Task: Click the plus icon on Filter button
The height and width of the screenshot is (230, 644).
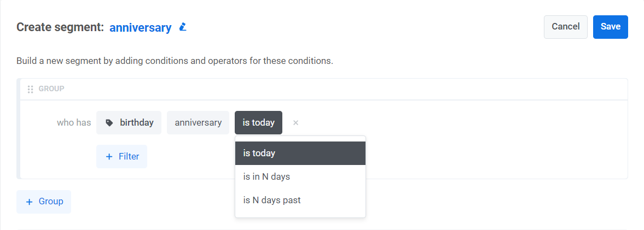Action: 109,157
